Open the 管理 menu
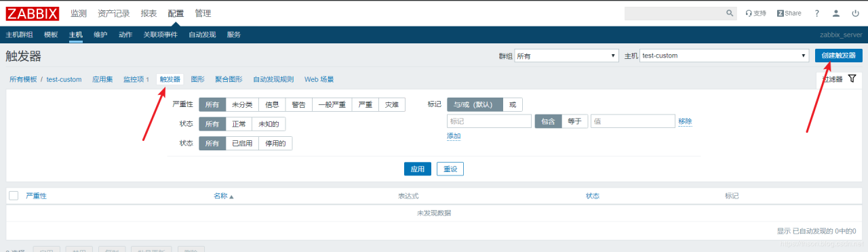The width and height of the screenshot is (868, 252). point(203,13)
